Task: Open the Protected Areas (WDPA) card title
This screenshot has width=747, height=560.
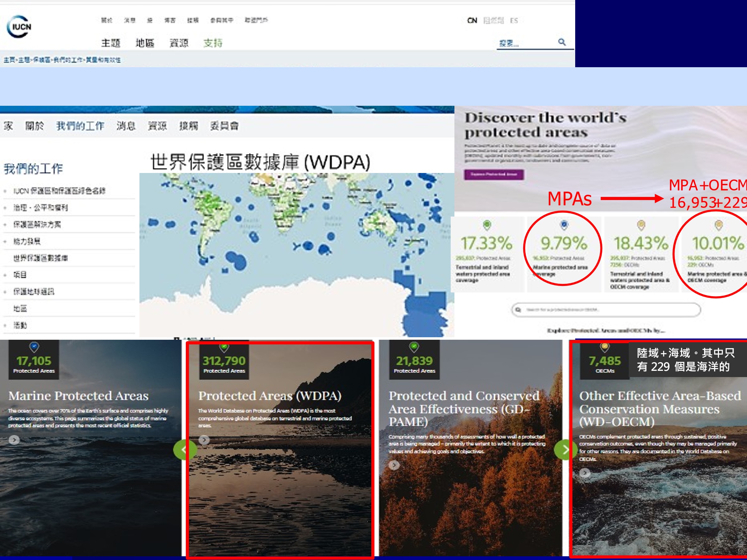Action: pyautogui.click(x=270, y=396)
